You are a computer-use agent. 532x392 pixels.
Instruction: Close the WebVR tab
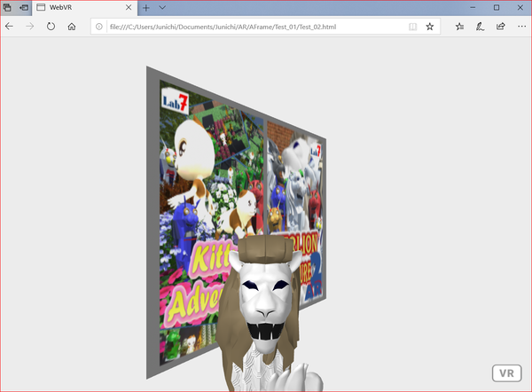click(x=129, y=7)
